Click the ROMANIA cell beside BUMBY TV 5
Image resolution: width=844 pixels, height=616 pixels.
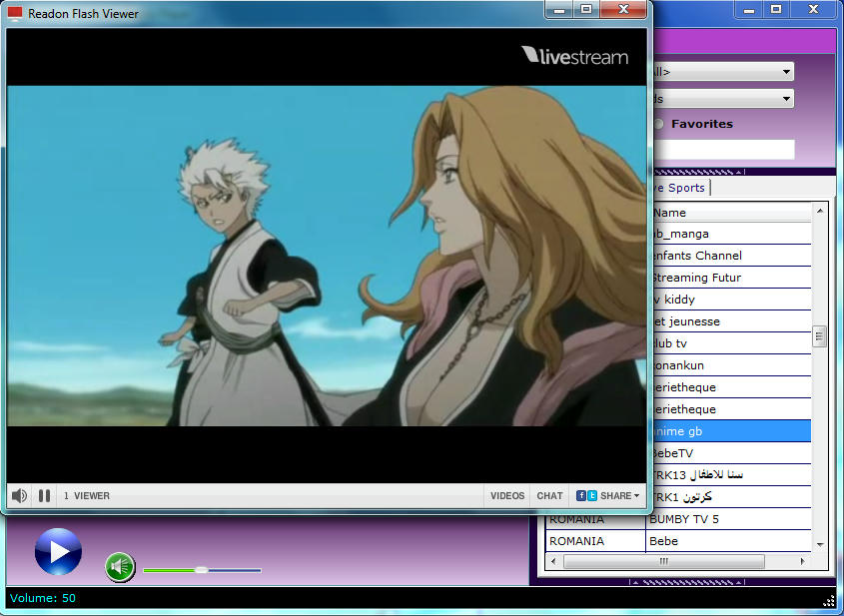click(x=595, y=520)
